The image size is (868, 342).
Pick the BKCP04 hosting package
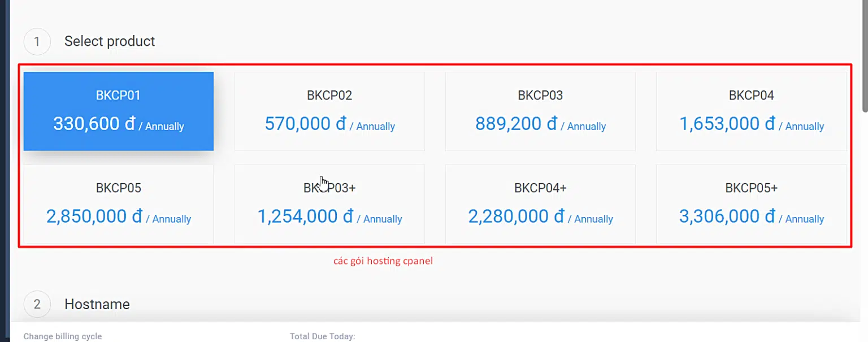[752, 111]
